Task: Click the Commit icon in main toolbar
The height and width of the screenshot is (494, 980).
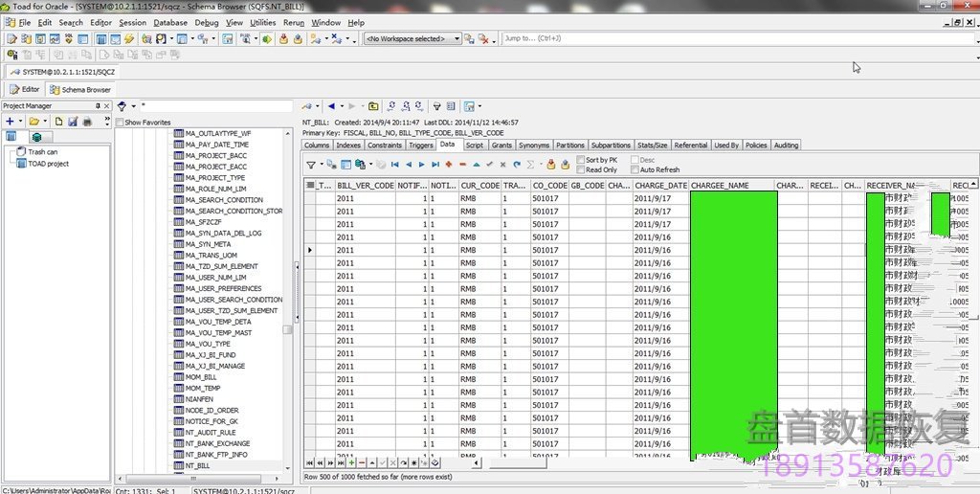Action: (283, 38)
